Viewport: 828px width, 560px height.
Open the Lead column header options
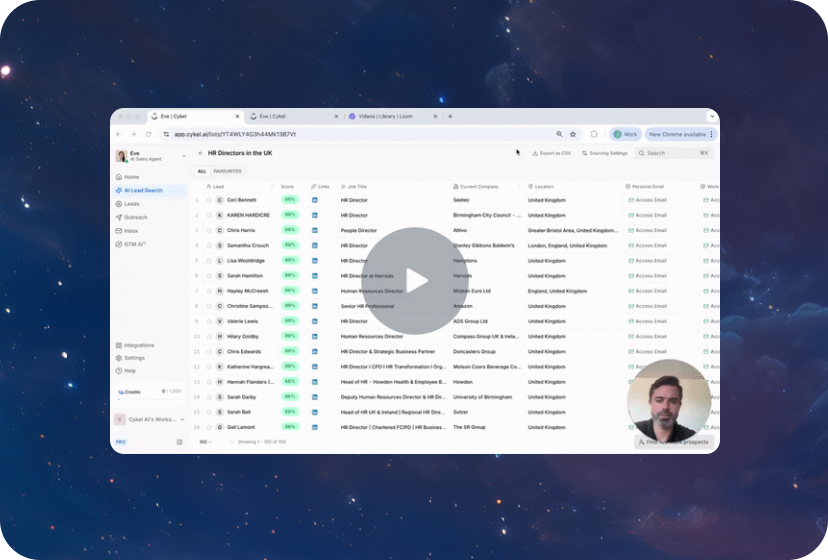[272, 186]
